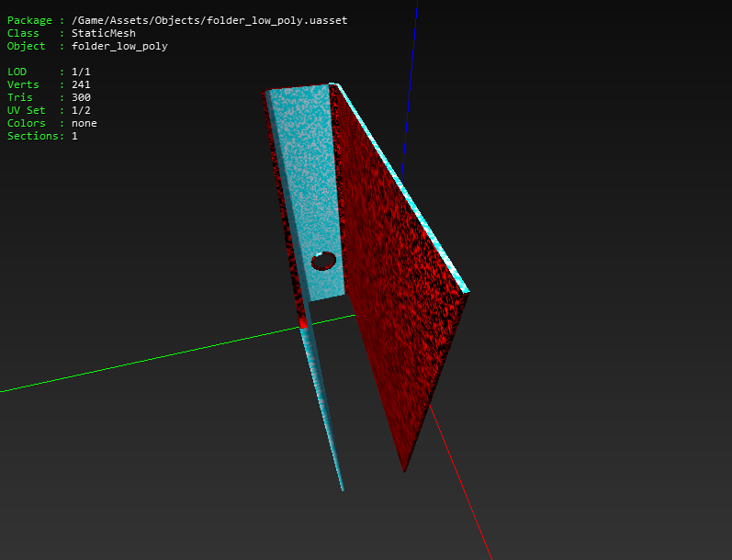Image resolution: width=732 pixels, height=560 pixels.
Task: Click the Verts count 241
Action: pyautogui.click(x=81, y=84)
